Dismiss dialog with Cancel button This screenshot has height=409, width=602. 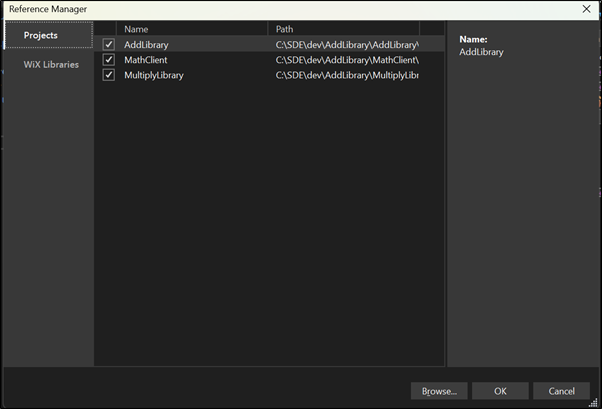pyautogui.click(x=561, y=391)
